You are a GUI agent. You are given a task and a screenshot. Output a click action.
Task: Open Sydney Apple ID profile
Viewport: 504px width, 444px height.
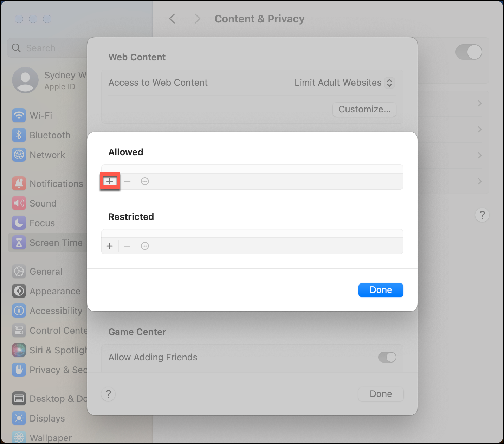coord(49,80)
